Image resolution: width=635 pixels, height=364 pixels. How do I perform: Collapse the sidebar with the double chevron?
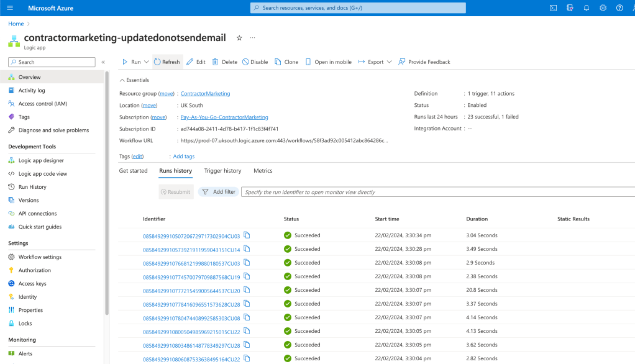tap(103, 62)
